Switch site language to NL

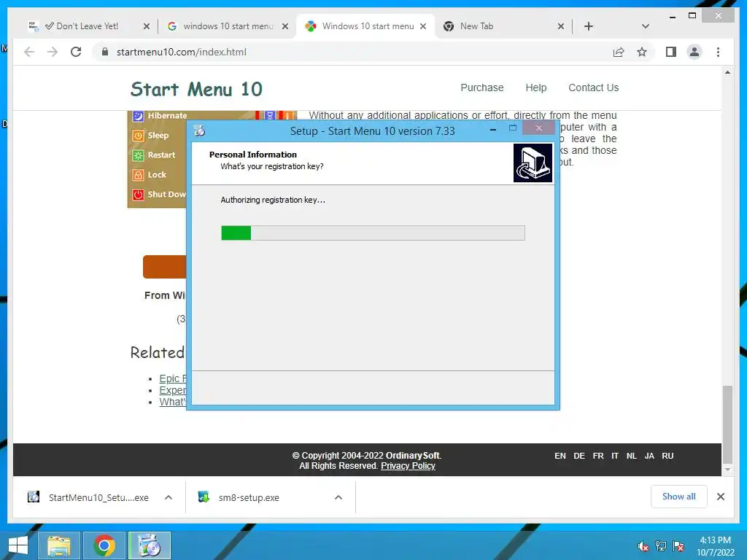pyautogui.click(x=631, y=456)
